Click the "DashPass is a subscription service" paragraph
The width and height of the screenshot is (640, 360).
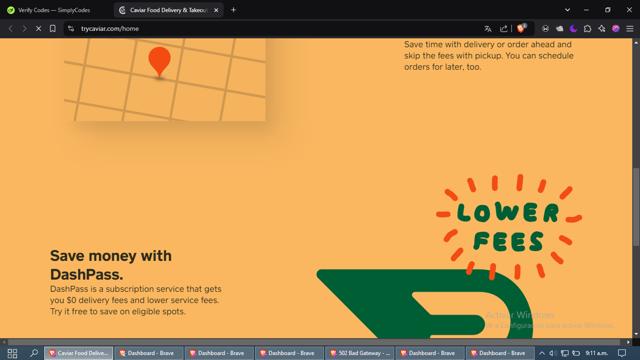click(136, 300)
